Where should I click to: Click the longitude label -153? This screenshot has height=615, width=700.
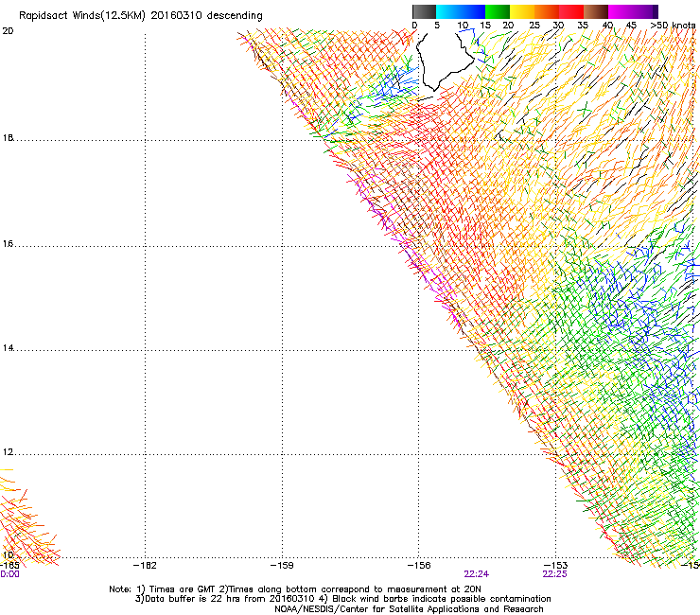pyautogui.click(x=555, y=566)
